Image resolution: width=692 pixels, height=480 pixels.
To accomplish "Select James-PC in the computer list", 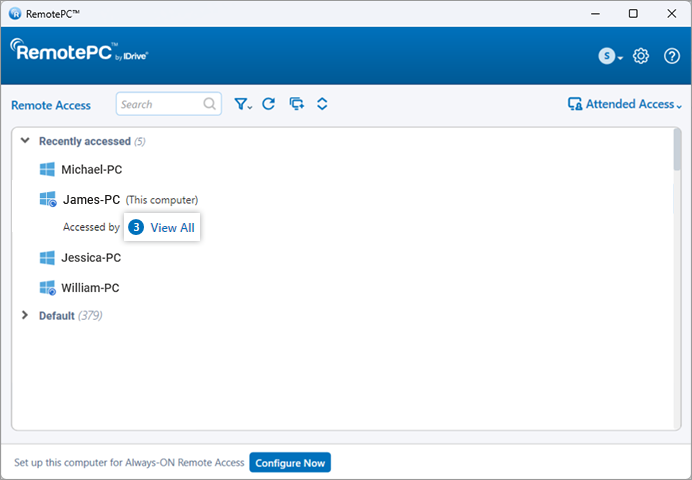I will 91,199.
